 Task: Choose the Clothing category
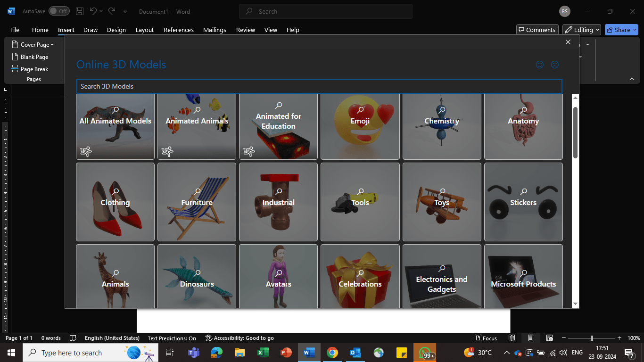(115, 202)
